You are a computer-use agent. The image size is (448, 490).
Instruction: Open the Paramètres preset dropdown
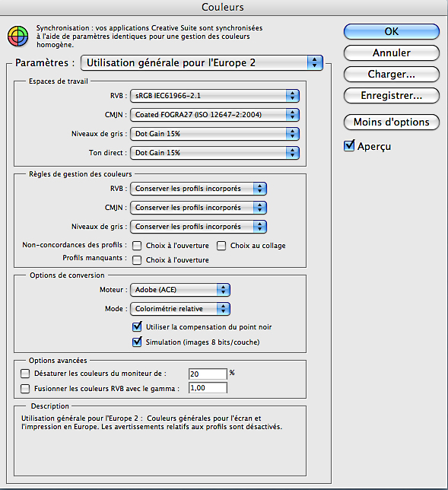[202, 63]
